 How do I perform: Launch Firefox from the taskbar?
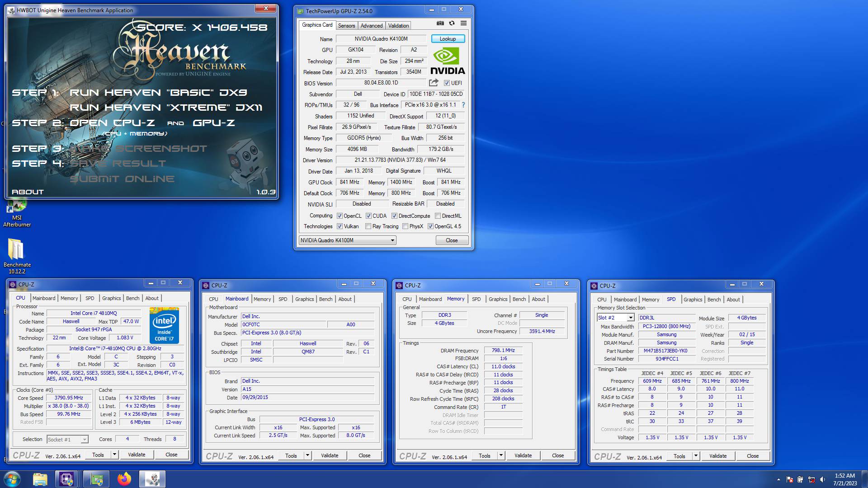click(124, 479)
